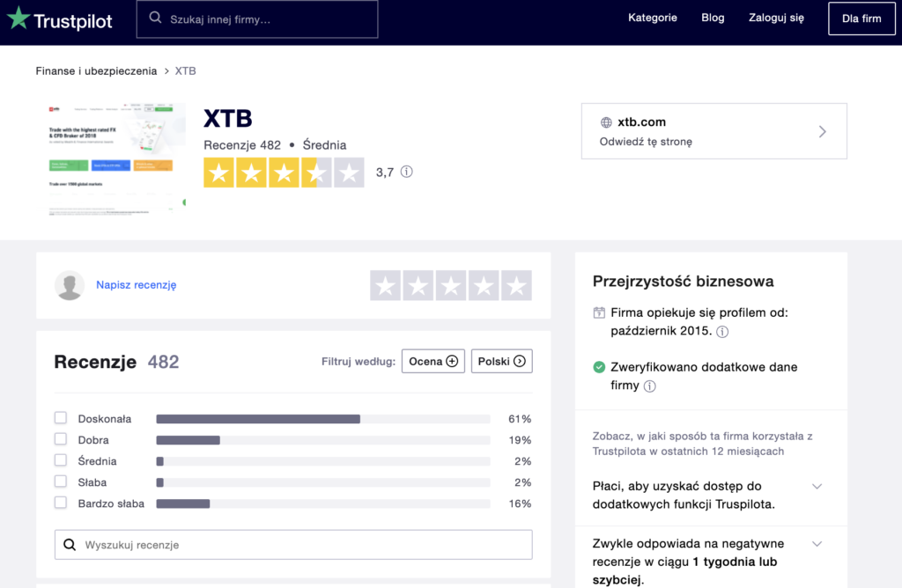This screenshot has height=588, width=902.
Task: Click the Dobra 19% rating bar
Action: [x=323, y=440]
